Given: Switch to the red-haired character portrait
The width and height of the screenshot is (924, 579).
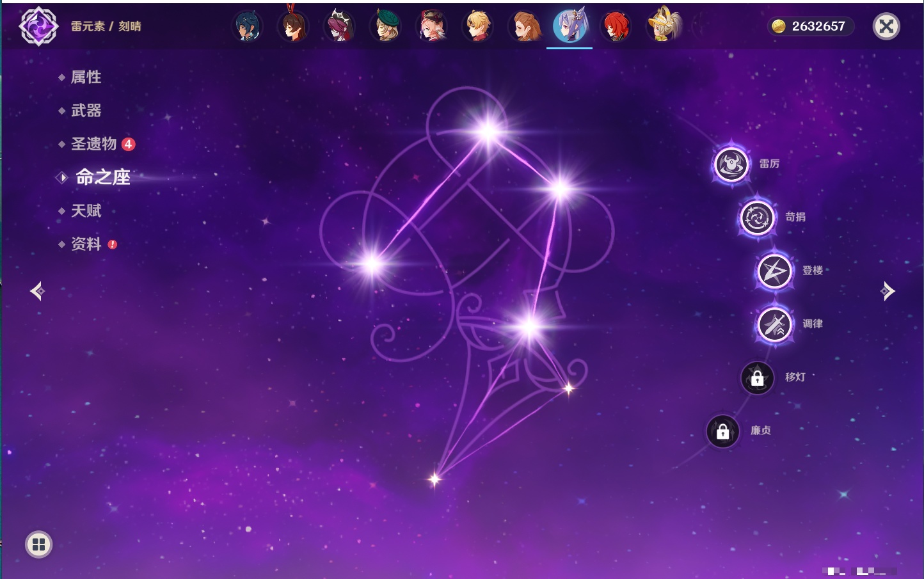Looking at the screenshot, I should (616, 26).
